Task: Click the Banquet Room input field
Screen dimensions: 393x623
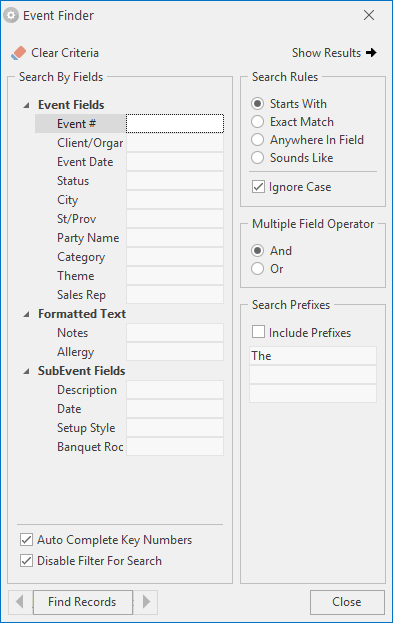Action: (x=175, y=447)
